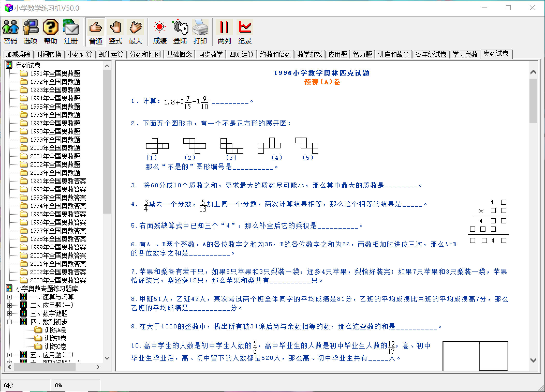Open the 智力题 tab
This screenshot has width=545, height=392.
click(x=362, y=54)
